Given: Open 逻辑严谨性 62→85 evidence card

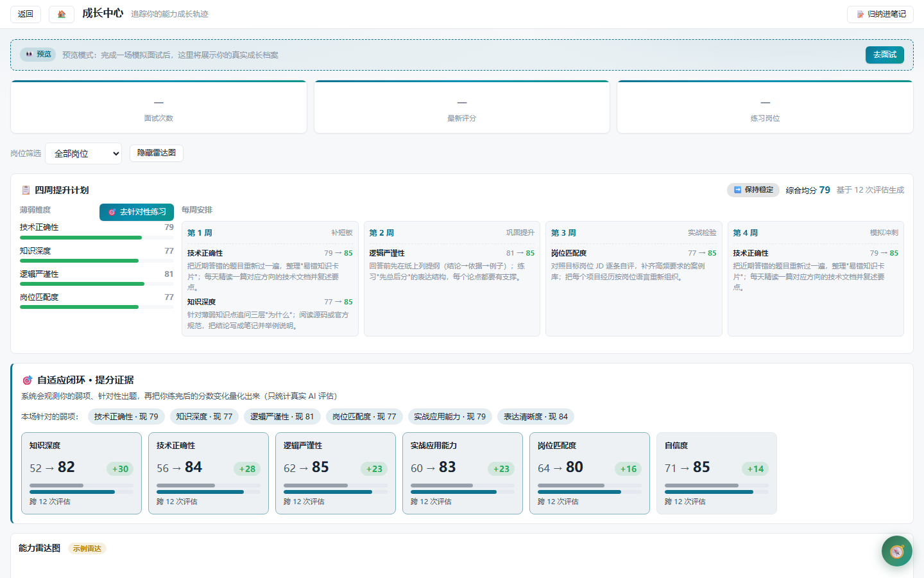Looking at the screenshot, I should (x=336, y=473).
